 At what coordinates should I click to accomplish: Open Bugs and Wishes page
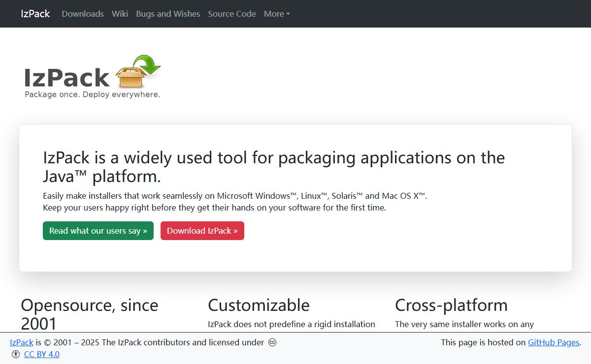168,14
